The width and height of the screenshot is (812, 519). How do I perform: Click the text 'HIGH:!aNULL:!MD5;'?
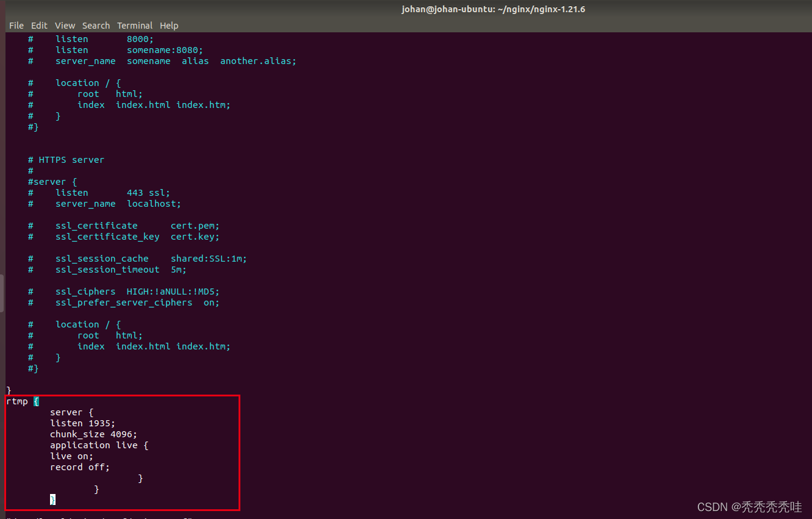click(x=173, y=292)
